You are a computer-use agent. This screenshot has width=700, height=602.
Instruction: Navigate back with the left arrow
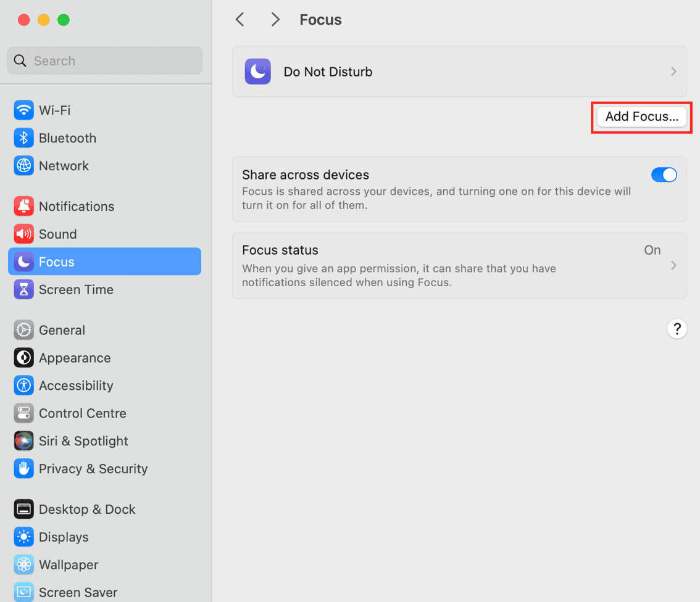[240, 20]
